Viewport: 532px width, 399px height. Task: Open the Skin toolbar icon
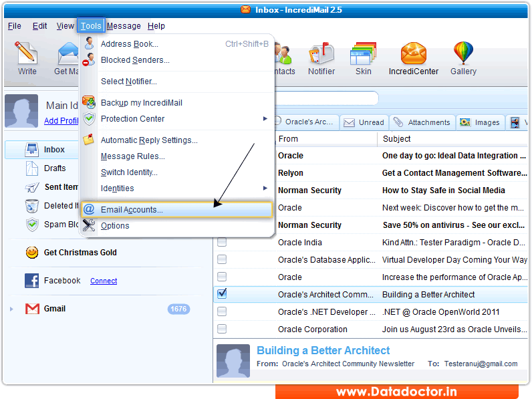tap(363, 53)
